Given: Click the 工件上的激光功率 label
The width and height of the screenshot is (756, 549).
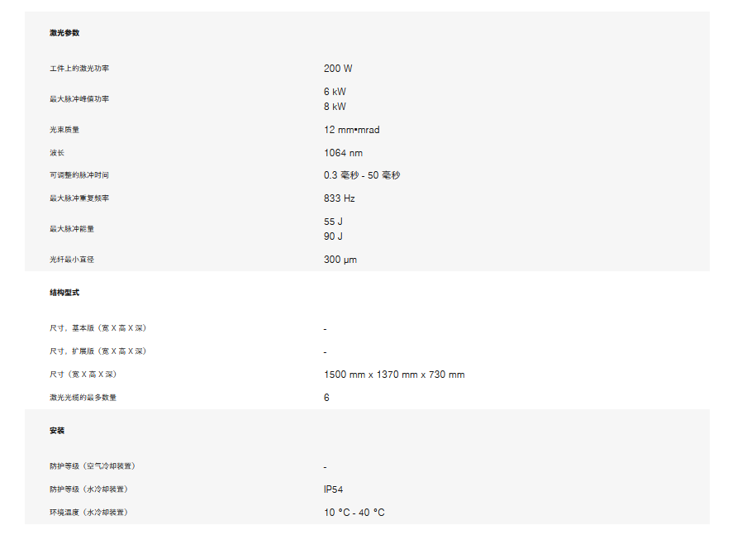Looking at the screenshot, I should [79, 69].
